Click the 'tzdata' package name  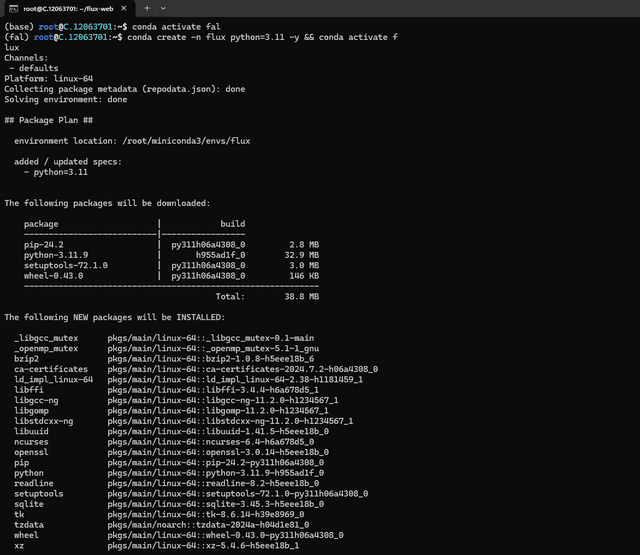pos(29,525)
